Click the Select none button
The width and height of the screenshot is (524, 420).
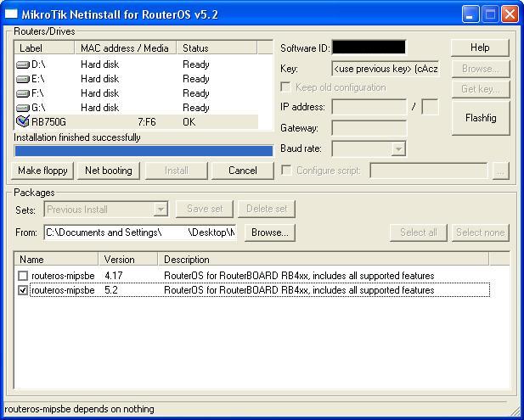coord(480,232)
